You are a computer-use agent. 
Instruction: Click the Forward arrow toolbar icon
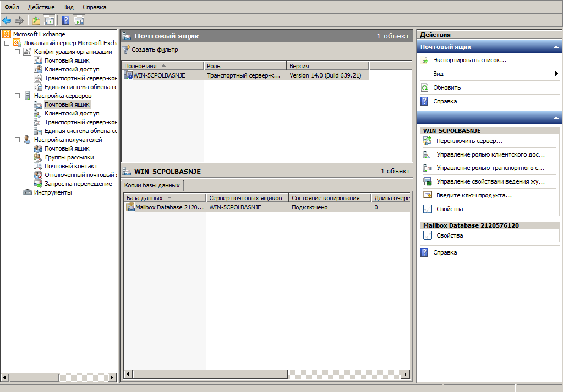pos(19,20)
